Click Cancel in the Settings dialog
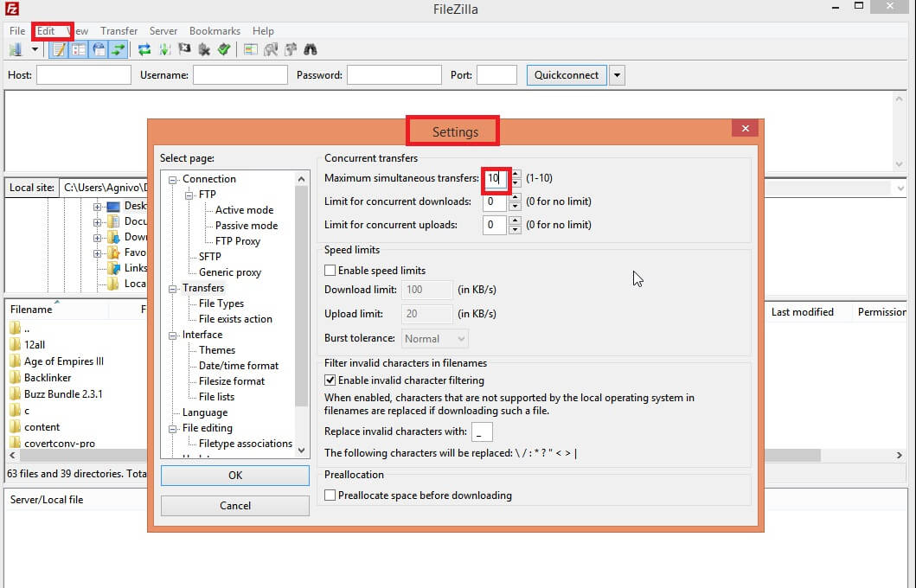 click(x=234, y=506)
